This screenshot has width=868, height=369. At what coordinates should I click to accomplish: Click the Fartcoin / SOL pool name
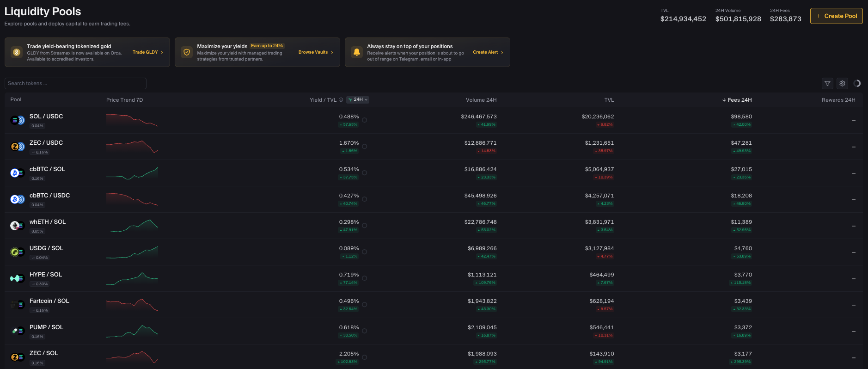click(49, 301)
